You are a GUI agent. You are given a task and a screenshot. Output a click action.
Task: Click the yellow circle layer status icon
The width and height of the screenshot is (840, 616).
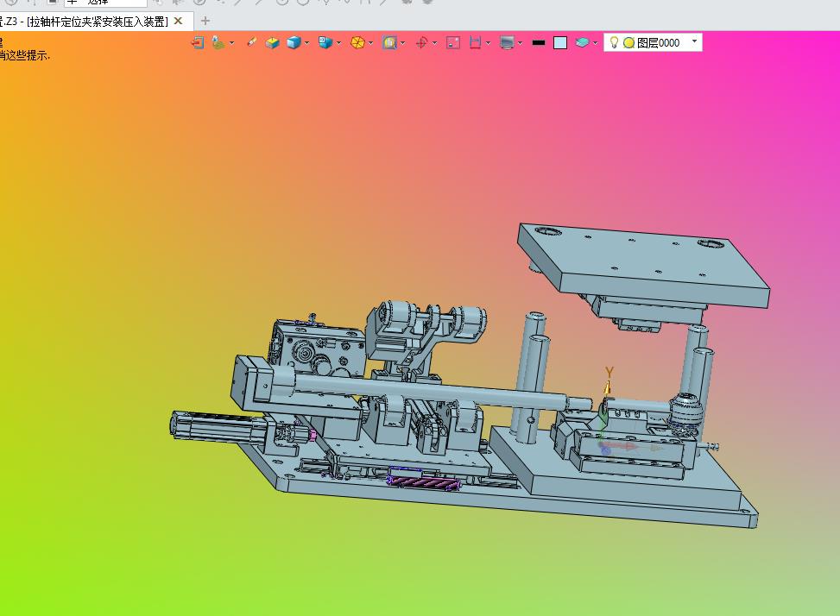click(x=629, y=43)
